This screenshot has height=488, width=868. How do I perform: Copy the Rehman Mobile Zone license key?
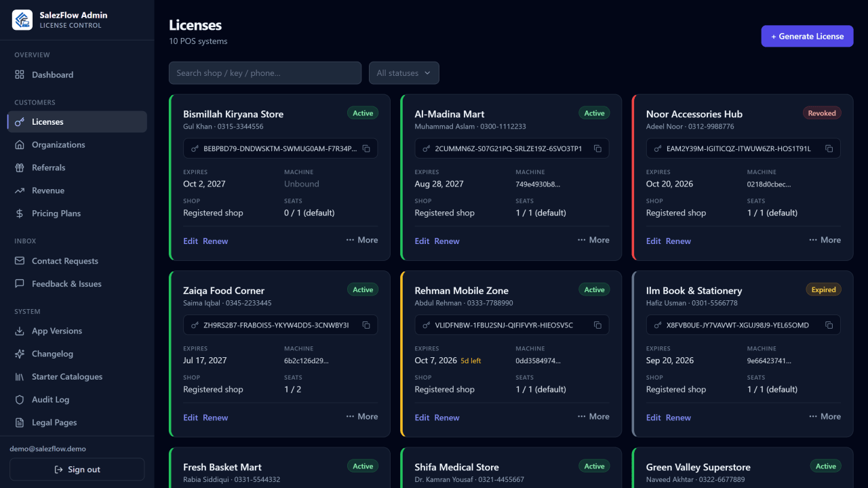(597, 325)
